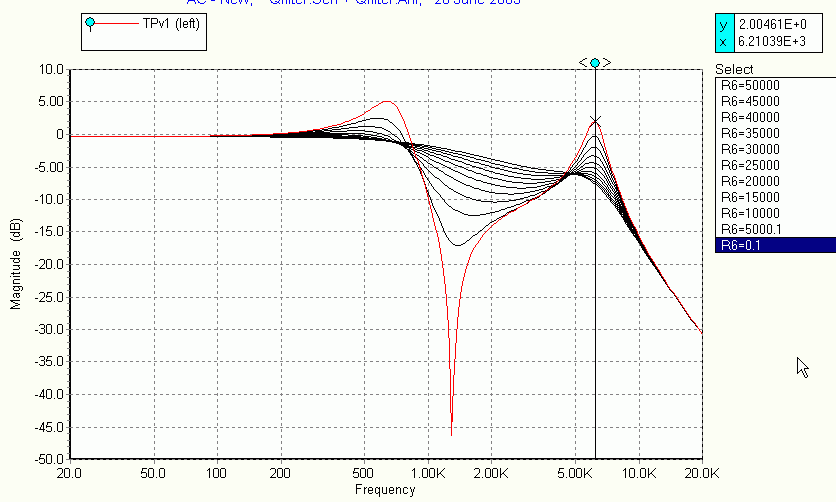836x502 pixels.
Task: Click the cursor y value 2.00461E+0
Action: pos(773,25)
